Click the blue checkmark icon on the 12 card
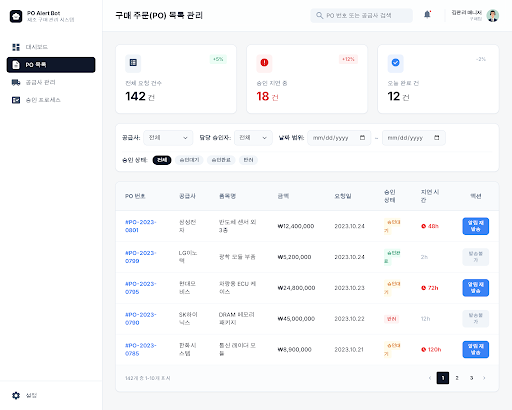The width and height of the screenshot is (512, 410). pos(395,63)
